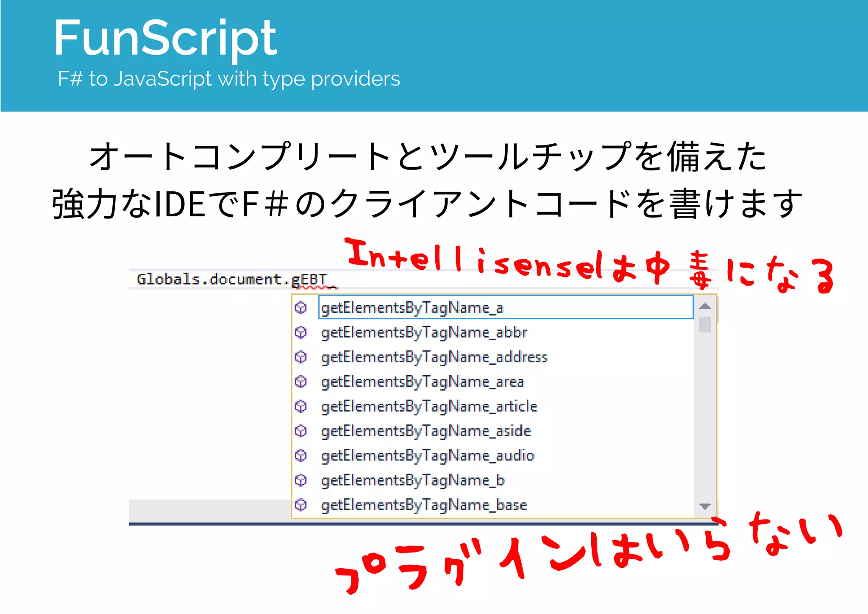Viewport: 868px width, 614px height.
Task: Click the method icon beside getElementsByTagName_area
Action: click(x=300, y=382)
